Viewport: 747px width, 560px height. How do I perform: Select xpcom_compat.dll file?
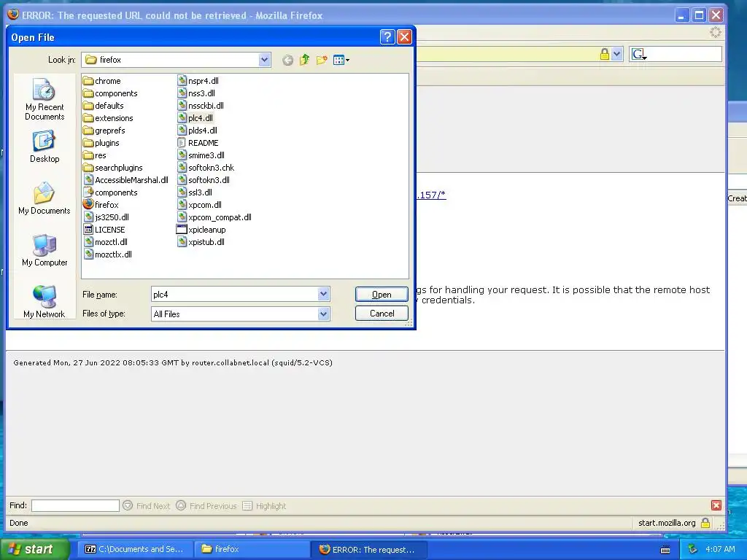pos(214,217)
